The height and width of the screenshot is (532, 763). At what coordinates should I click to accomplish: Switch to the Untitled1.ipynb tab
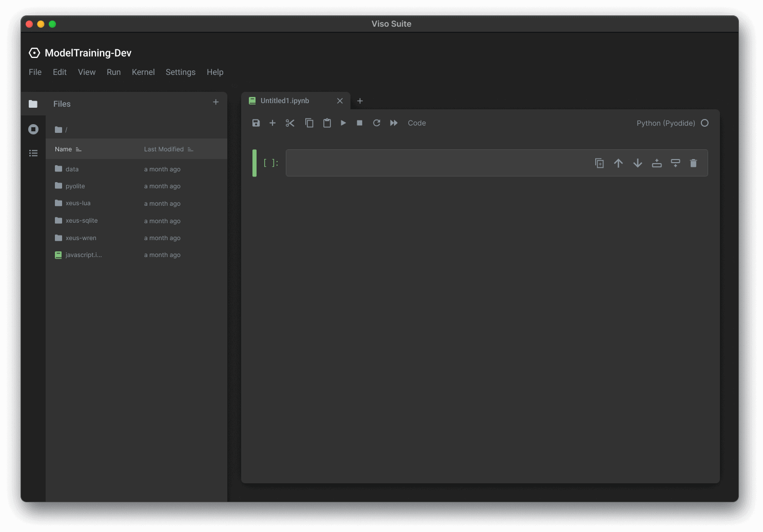[285, 101]
